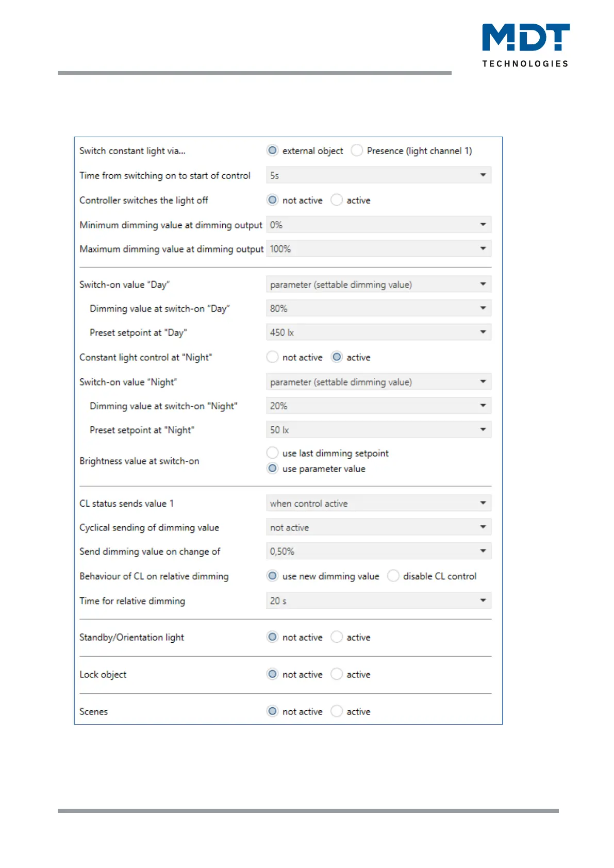Screen dimensions: 614x868
Task: Enable Standby/Orientation light active option
Action: pos(337,637)
